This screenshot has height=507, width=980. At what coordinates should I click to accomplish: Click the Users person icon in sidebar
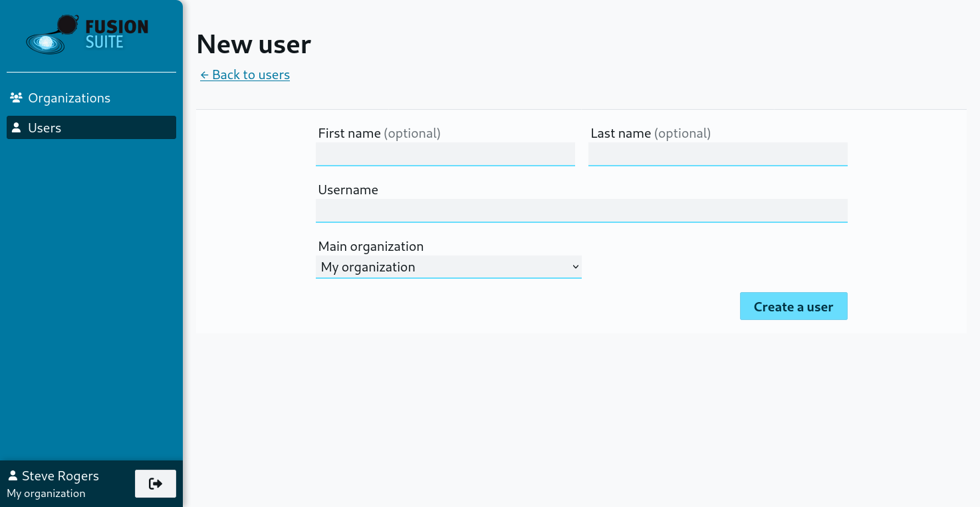[x=16, y=128]
